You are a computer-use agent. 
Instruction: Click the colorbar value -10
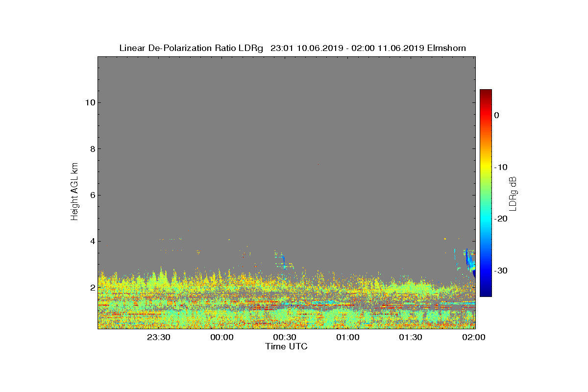click(501, 167)
